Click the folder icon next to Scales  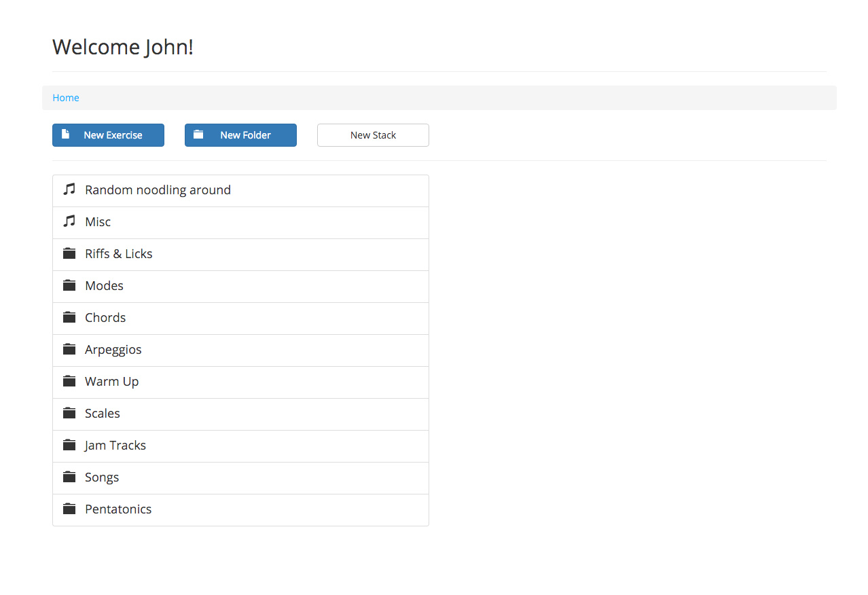coord(69,413)
